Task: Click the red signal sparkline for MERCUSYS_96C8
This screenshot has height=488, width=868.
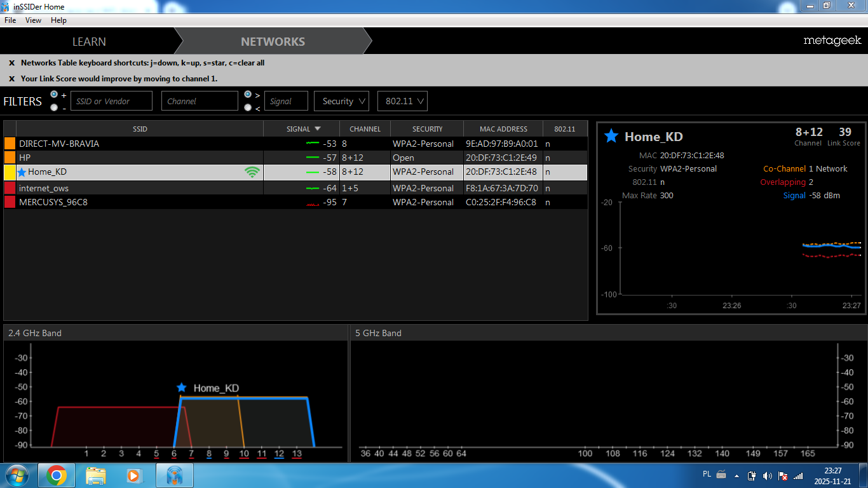Action: [x=312, y=204]
